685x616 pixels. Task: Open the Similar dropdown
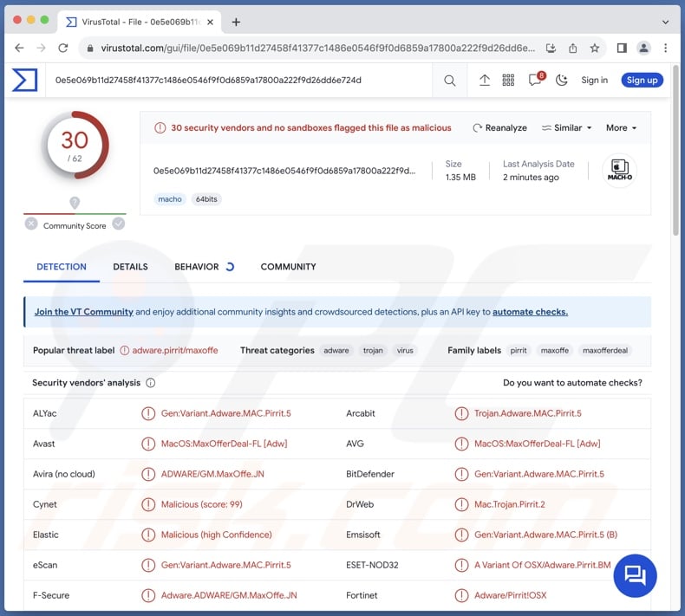pyautogui.click(x=566, y=128)
